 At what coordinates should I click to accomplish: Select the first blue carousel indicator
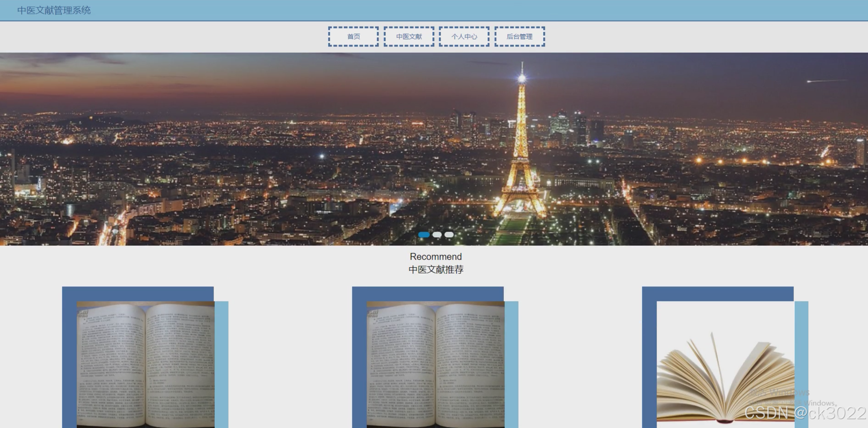coord(424,235)
